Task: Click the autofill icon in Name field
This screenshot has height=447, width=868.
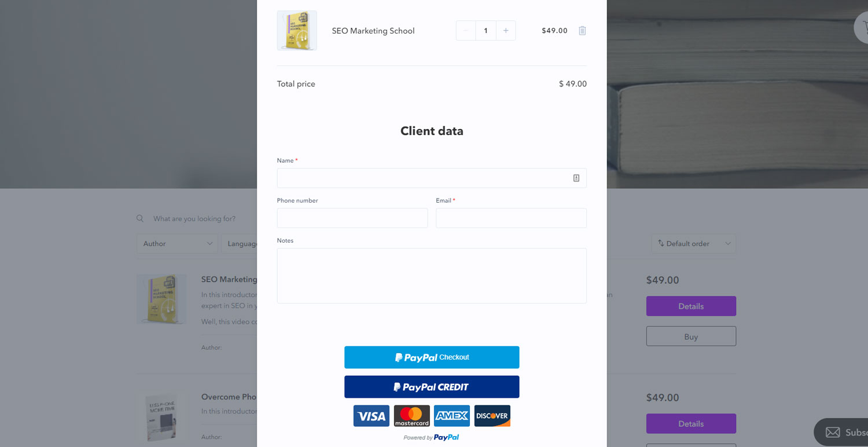Action: pyautogui.click(x=576, y=178)
